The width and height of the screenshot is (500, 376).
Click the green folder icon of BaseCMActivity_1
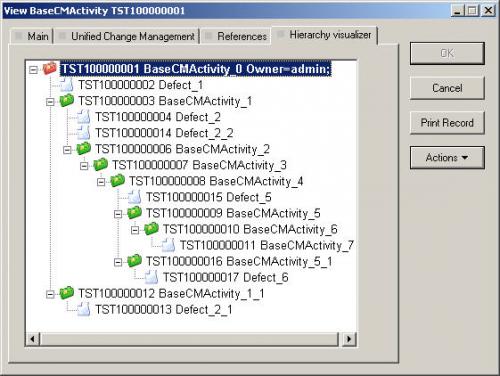(67, 101)
